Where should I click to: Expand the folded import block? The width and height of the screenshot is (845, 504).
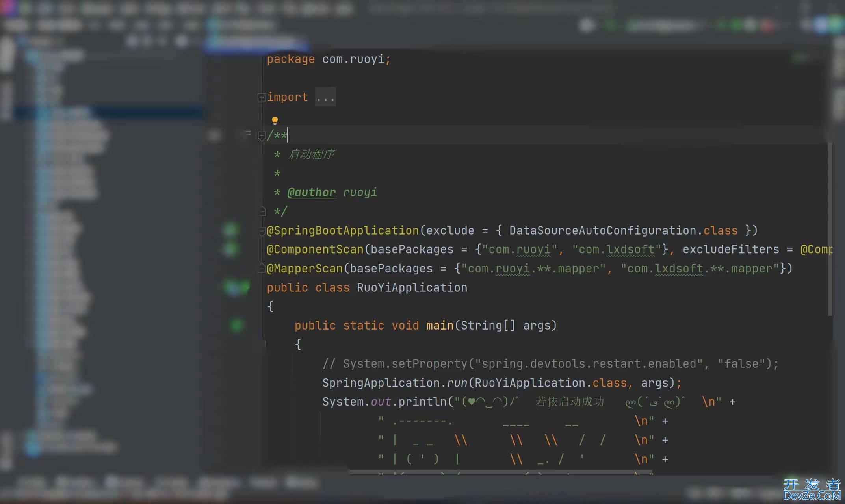click(262, 97)
